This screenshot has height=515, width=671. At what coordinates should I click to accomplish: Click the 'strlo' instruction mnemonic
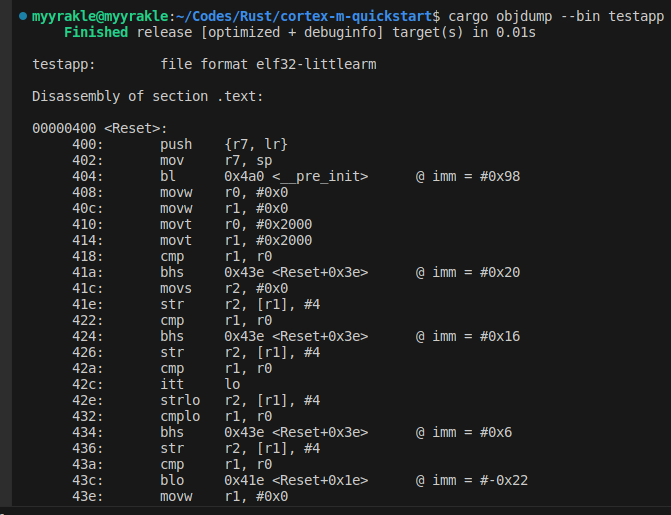[180, 401]
